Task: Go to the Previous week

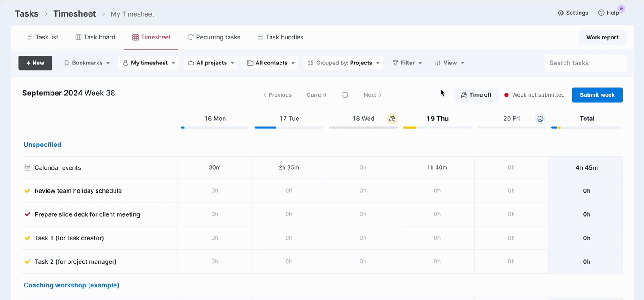Action: pyautogui.click(x=277, y=95)
